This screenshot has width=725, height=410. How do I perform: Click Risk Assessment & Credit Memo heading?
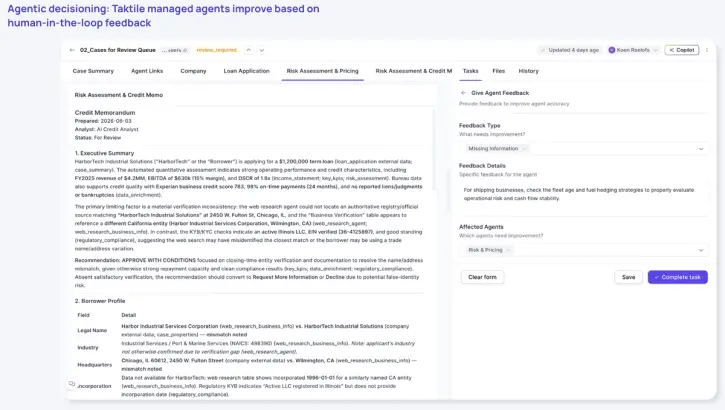point(119,95)
